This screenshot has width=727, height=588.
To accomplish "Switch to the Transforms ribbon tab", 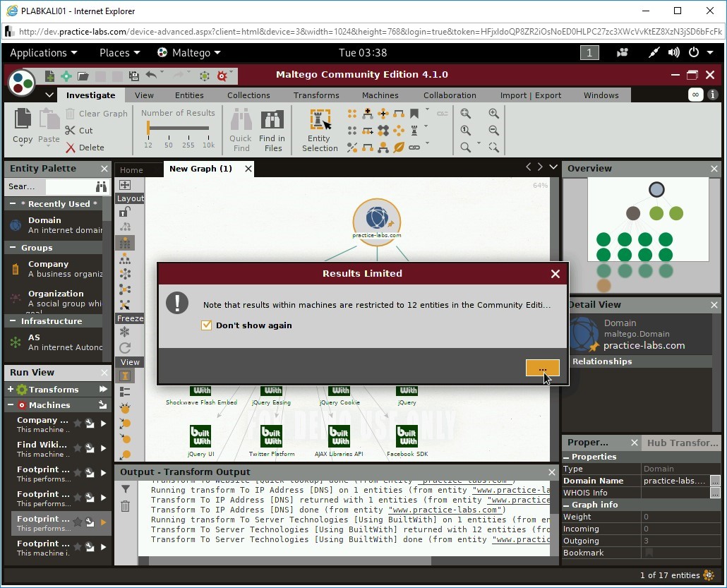I will [x=316, y=95].
